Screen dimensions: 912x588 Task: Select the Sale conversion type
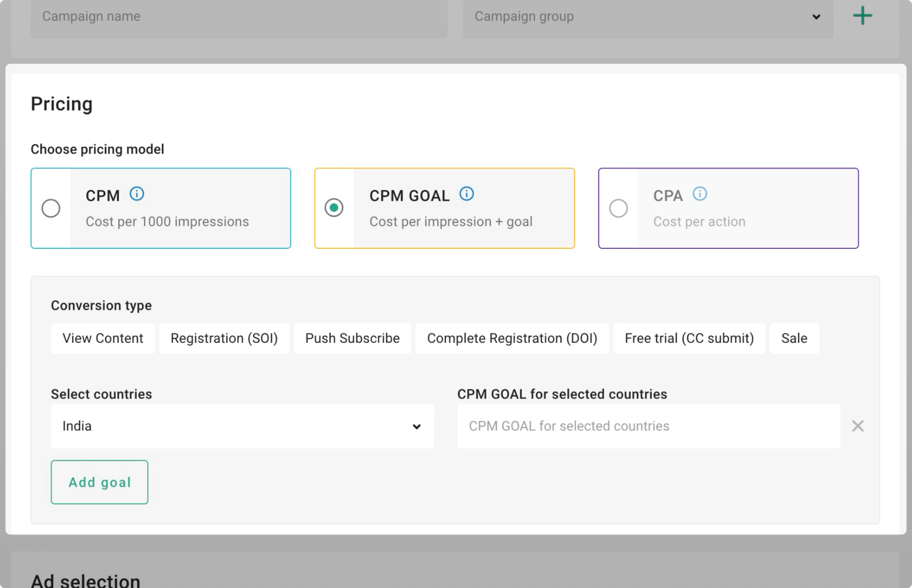coord(794,338)
